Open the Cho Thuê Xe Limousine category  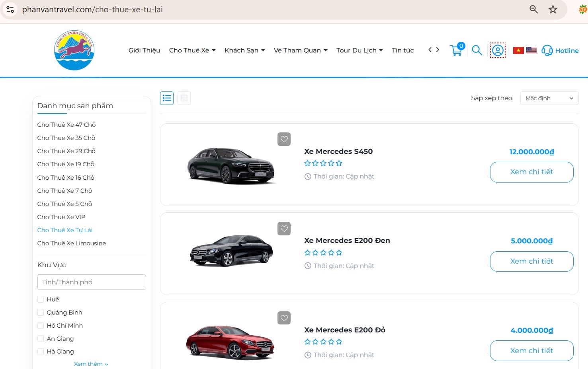click(72, 243)
